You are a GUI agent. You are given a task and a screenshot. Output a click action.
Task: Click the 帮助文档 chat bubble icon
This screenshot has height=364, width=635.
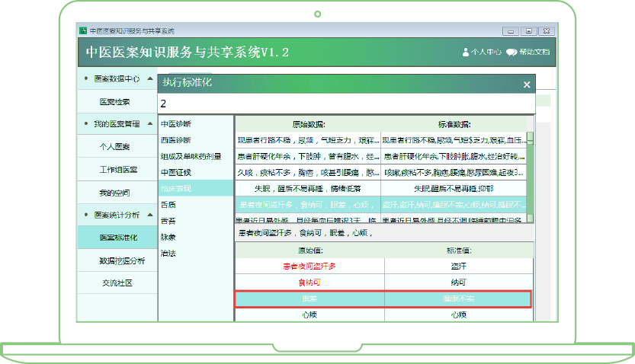point(511,53)
